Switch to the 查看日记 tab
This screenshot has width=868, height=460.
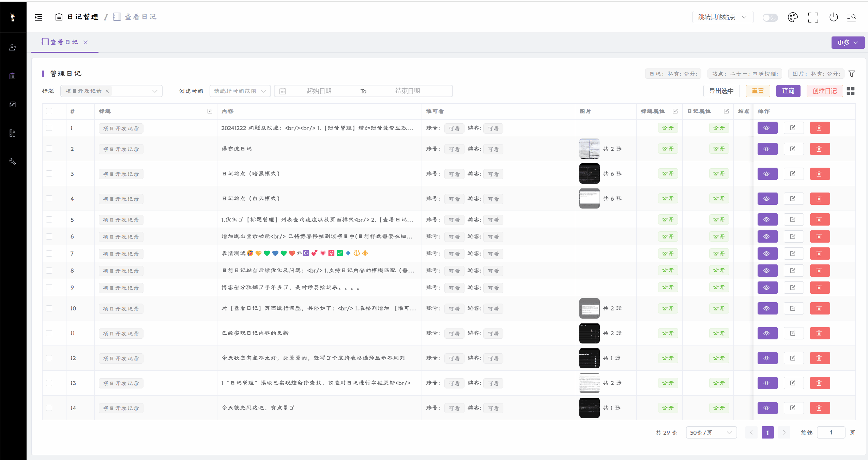click(x=64, y=42)
